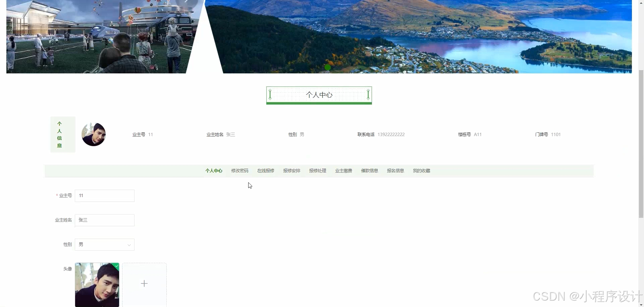The height and width of the screenshot is (307, 644).
Task: Click the avatar upload plus icon
Action: pos(144,283)
